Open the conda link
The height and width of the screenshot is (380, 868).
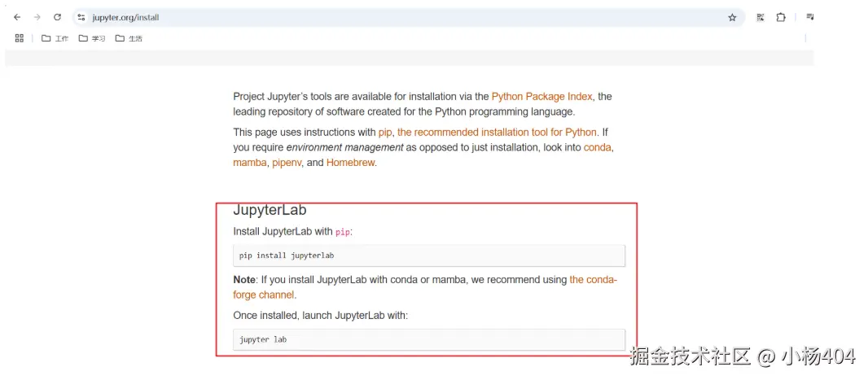[597, 147]
